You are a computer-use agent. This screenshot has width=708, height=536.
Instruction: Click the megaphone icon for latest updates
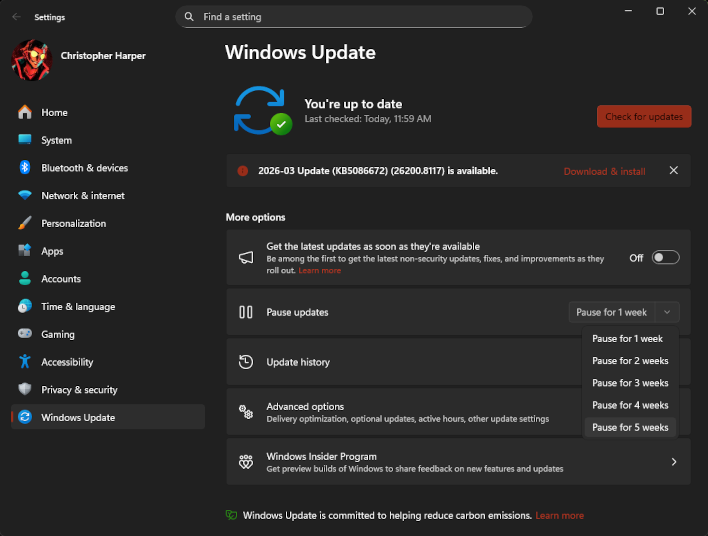pos(246,257)
